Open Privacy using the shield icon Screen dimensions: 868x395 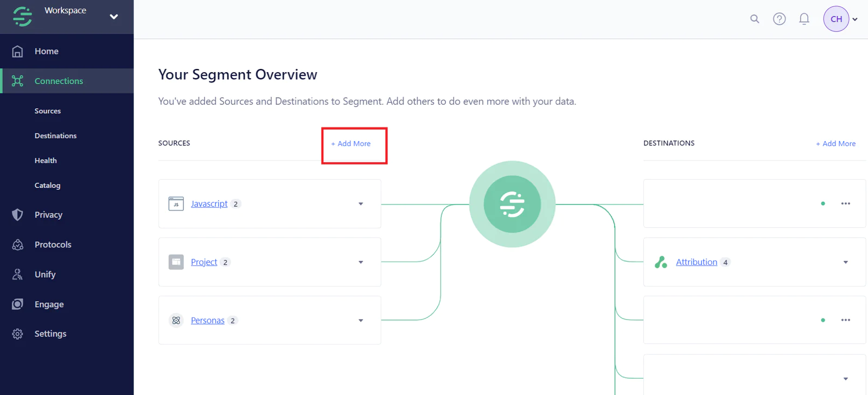tap(17, 214)
